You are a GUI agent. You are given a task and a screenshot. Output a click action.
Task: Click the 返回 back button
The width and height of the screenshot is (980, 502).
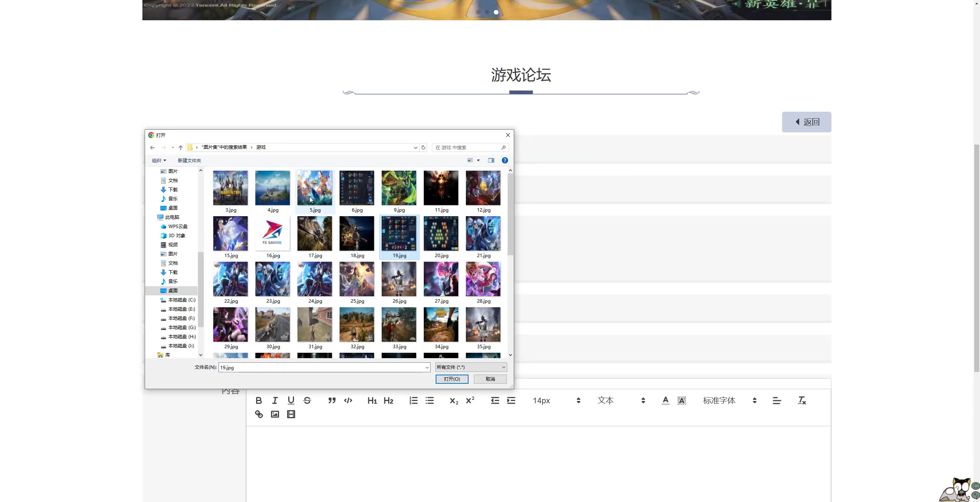[806, 122]
